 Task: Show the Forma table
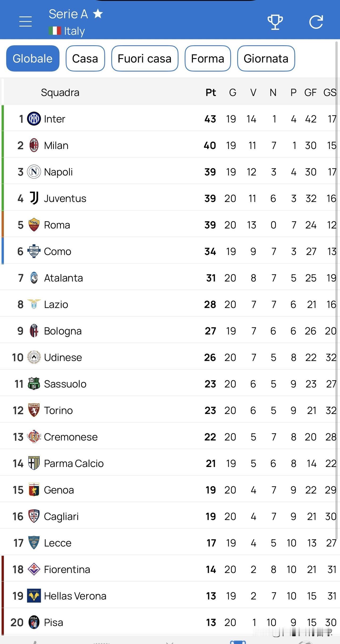click(x=207, y=58)
